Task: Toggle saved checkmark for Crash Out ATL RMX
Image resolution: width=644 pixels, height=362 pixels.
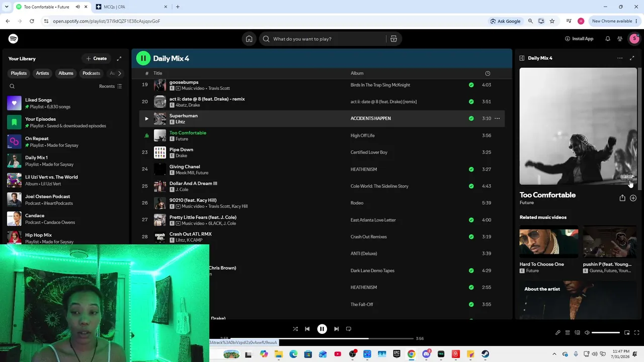Action: (471, 237)
